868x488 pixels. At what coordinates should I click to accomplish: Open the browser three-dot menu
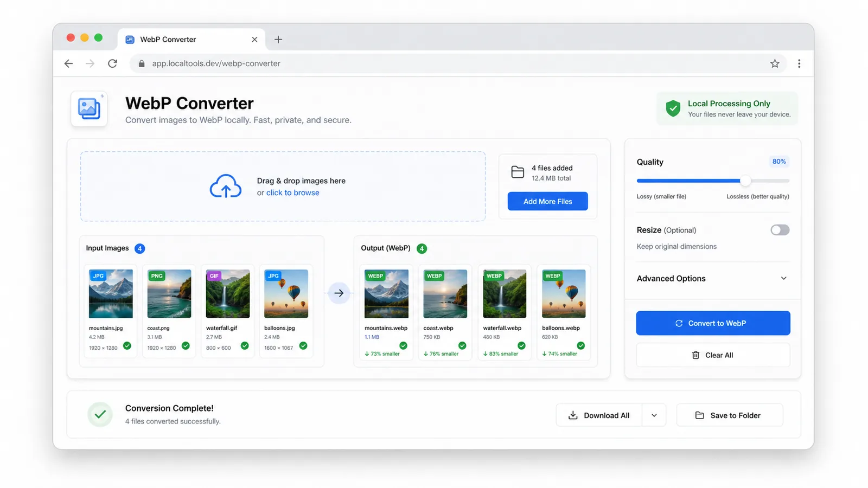(x=799, y=63)
